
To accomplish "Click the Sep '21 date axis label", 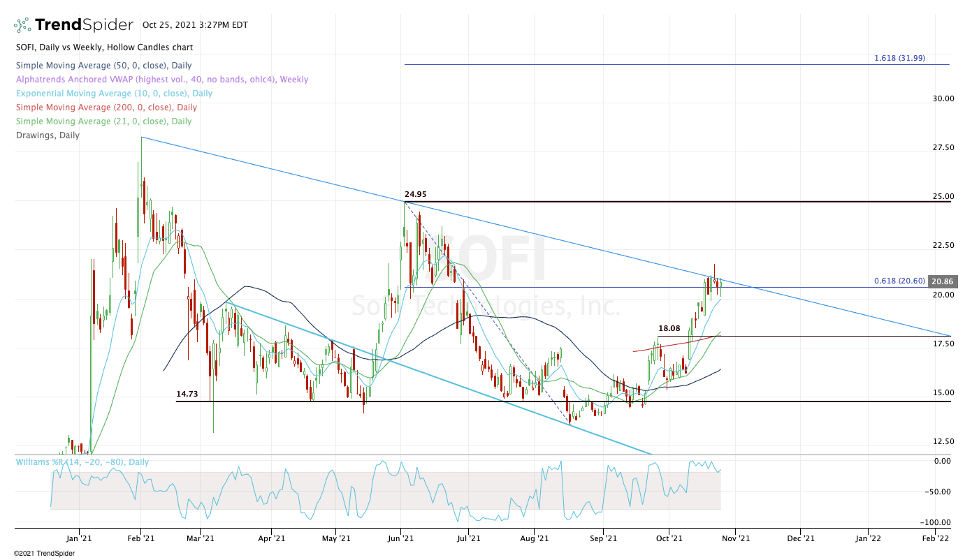I will [x=603, y=538].
